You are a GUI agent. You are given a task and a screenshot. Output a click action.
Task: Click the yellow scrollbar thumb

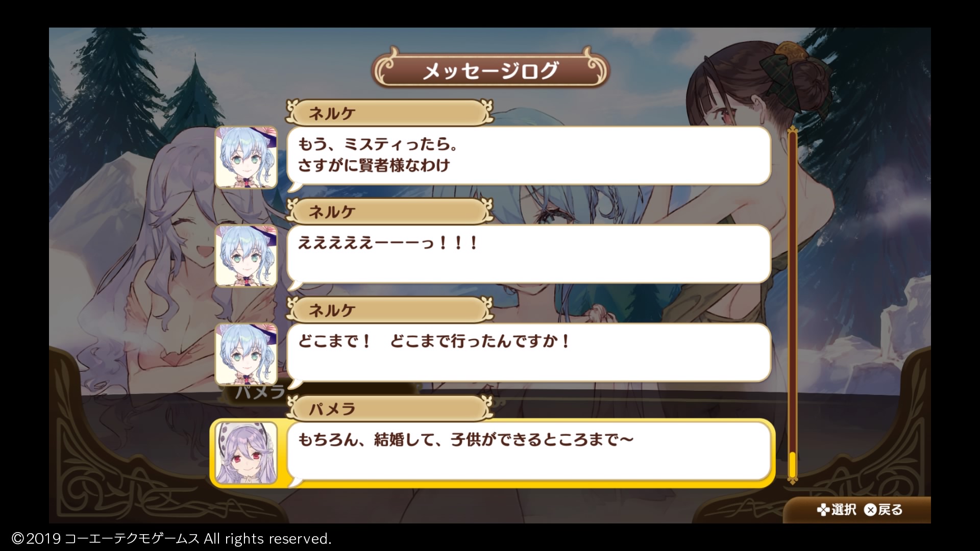(792, 464)
